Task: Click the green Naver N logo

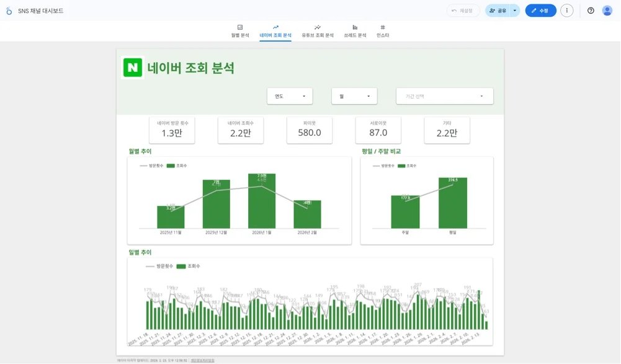Action: tap(133, 68)
